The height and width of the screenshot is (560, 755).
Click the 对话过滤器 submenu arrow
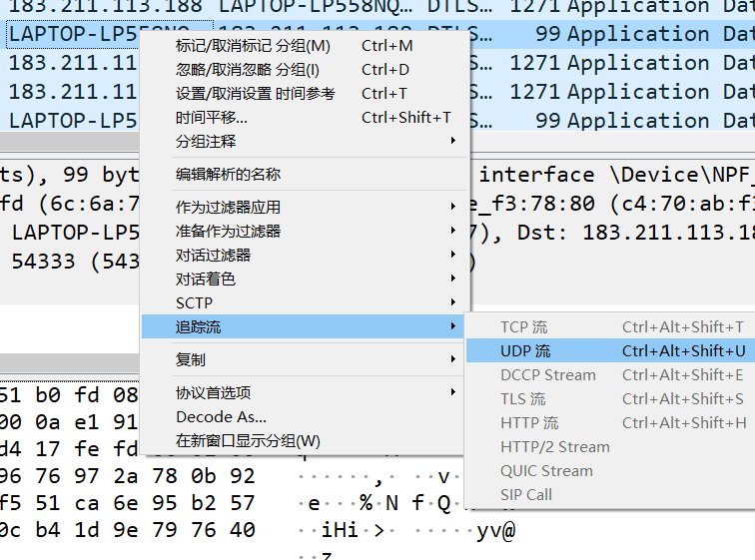(x=453, y=254)
